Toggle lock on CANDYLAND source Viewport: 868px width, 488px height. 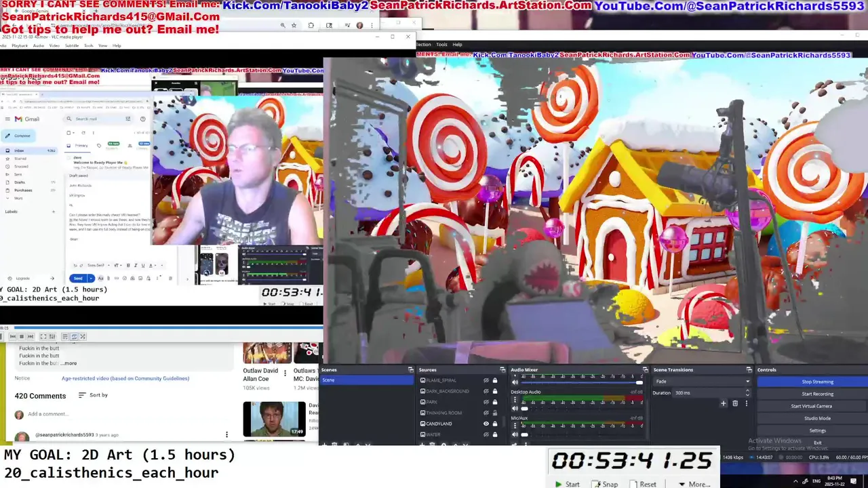click(x=495, y=424)
